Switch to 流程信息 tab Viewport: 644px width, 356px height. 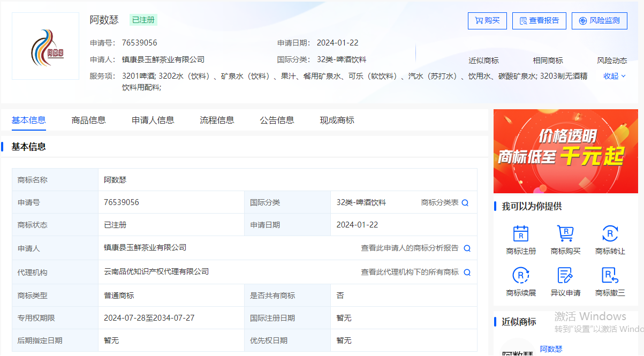(217, 120)
